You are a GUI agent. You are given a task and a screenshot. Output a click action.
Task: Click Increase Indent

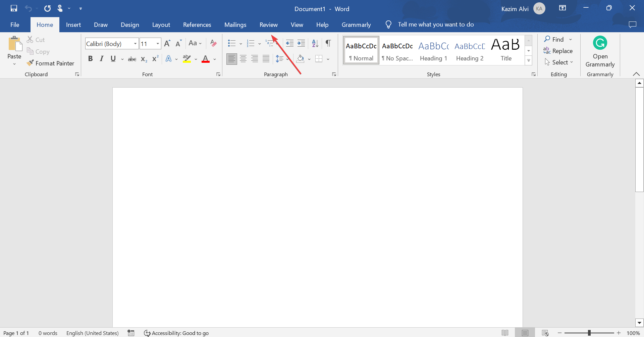[x=301, y=43]
